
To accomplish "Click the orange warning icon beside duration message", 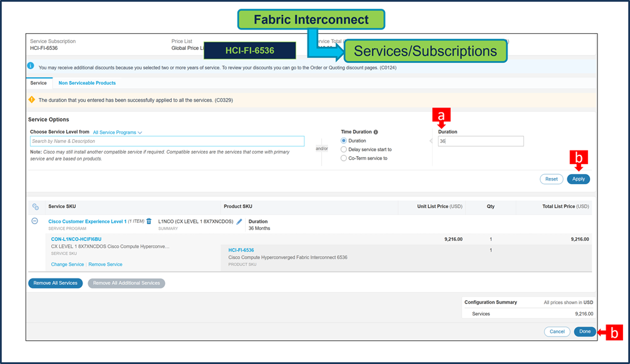I will [32, 99].
